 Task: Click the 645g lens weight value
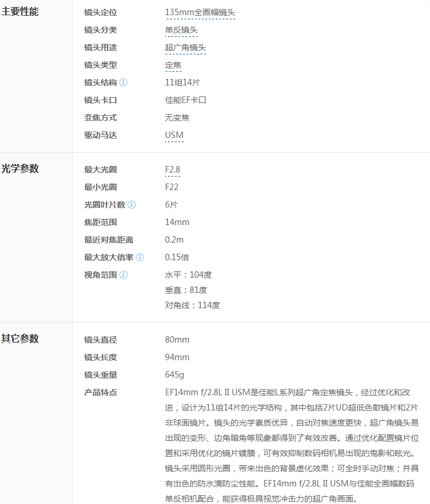tap(174, 375)
